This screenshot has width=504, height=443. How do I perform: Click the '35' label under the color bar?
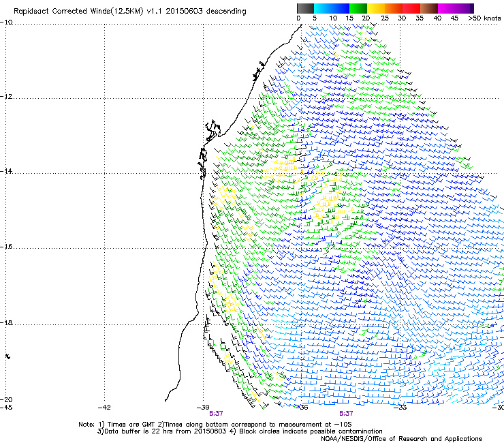click(420, 18)
